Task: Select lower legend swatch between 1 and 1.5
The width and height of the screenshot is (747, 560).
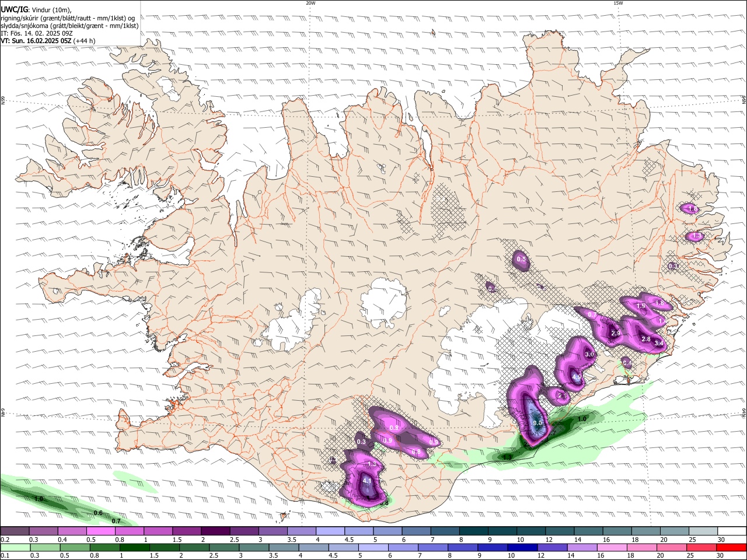Action: coord(135,548)
